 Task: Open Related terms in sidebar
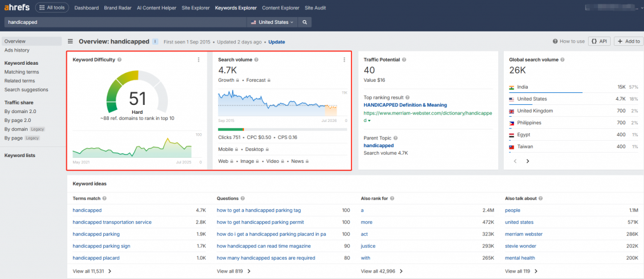[19, 81]
